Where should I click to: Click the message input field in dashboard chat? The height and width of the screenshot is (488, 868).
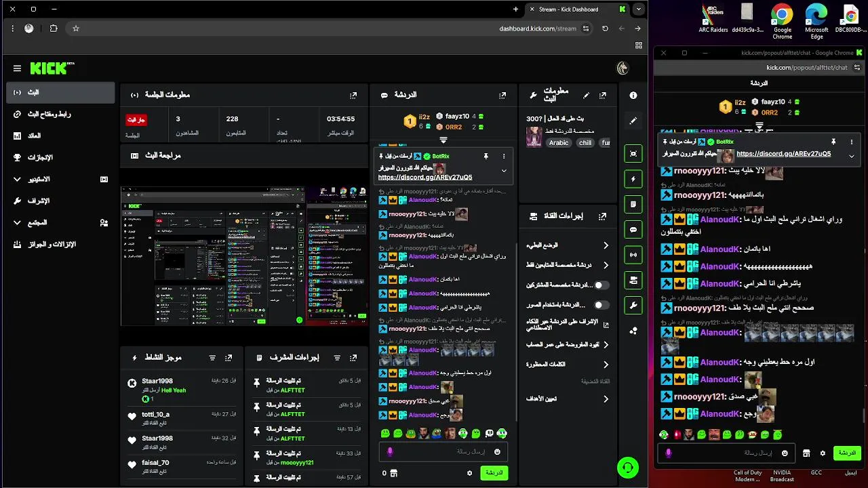pyautogui.click(x=443, y=452)
